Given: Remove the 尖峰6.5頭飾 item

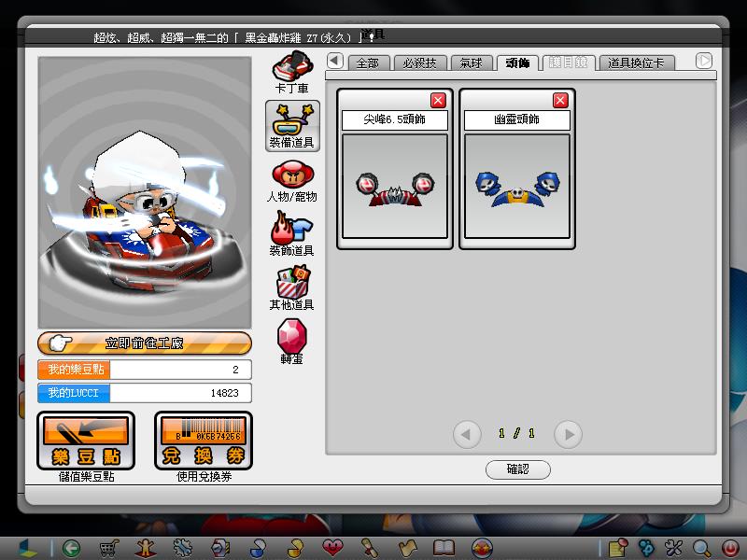Looking at the screenshot, I should (438, 101).
